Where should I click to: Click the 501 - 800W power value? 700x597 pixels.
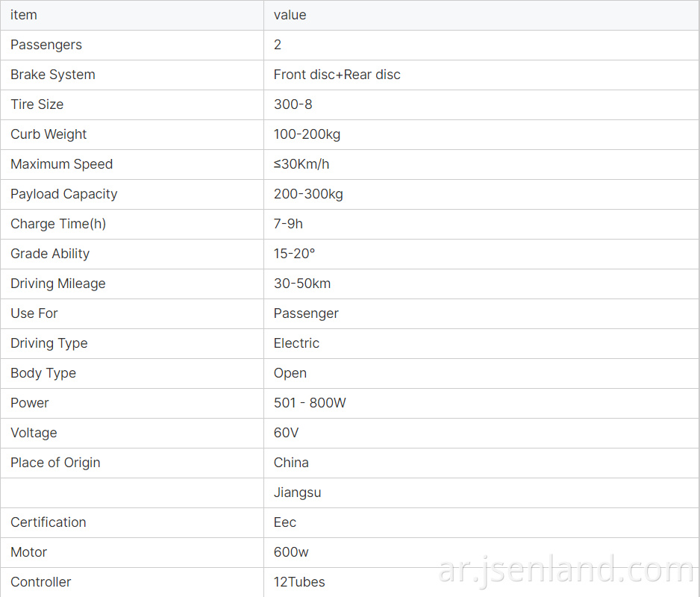tap(310, 403)
